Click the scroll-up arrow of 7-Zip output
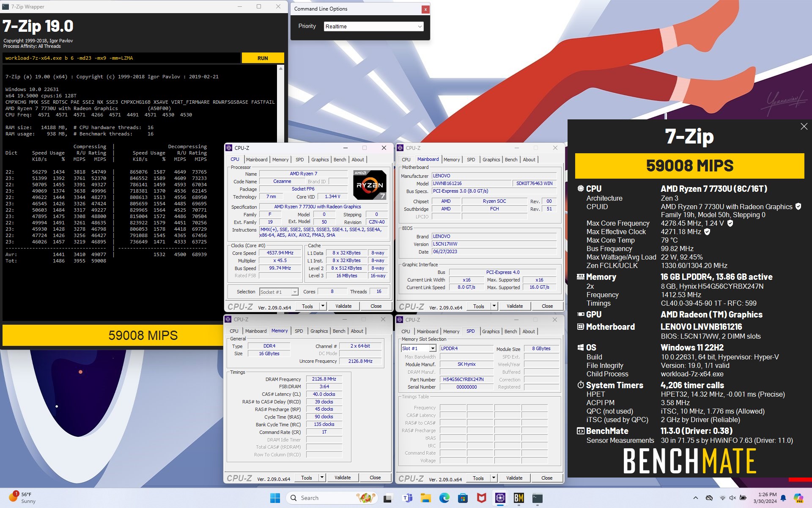812x508 pixels. tap(280, 68)
